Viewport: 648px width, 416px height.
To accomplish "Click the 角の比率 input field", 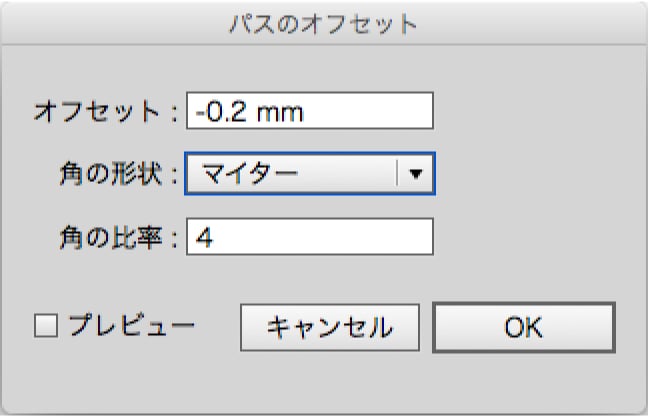I will point(309,237).
